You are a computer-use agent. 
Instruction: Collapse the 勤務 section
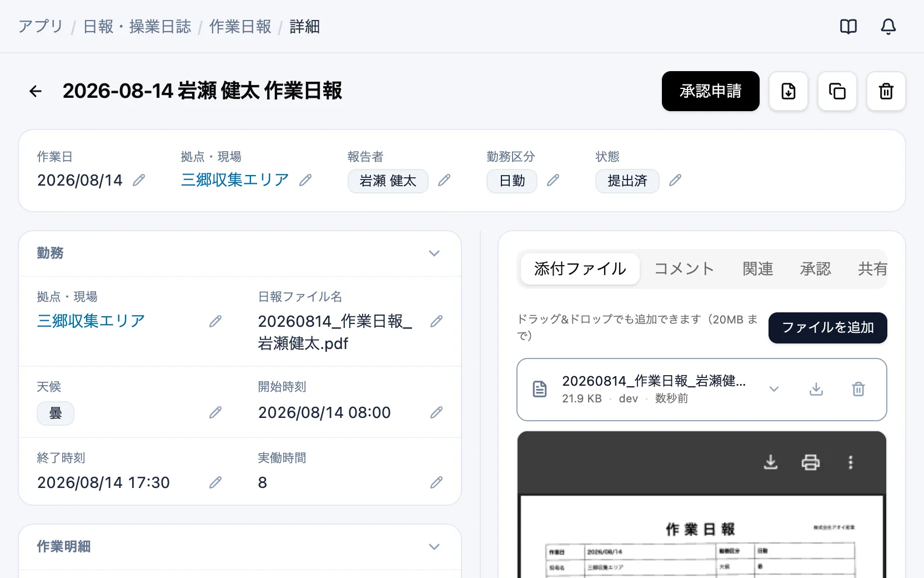(x=434, y=253)
